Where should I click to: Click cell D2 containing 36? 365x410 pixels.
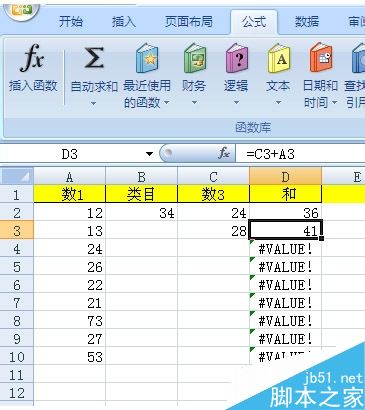click(285, 212)
